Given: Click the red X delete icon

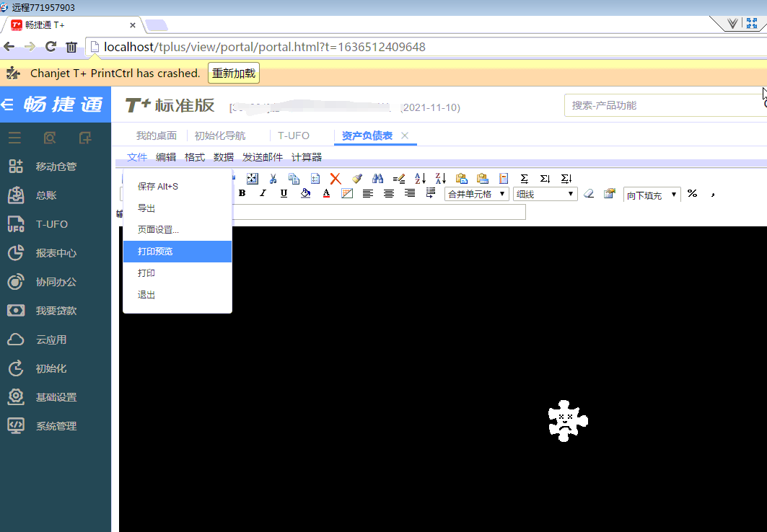Looking at the screenshot, I should tap(336, 179).
